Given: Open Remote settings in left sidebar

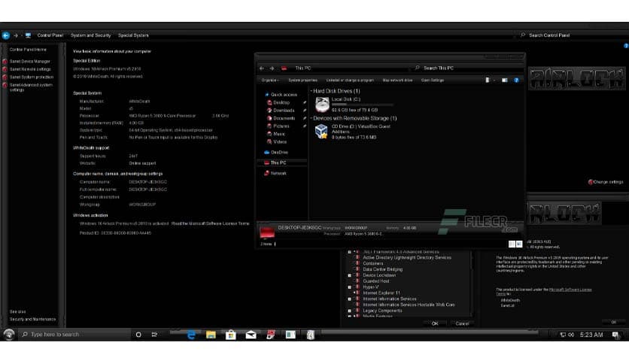Looking at the screenshot, I should point(30,69).
